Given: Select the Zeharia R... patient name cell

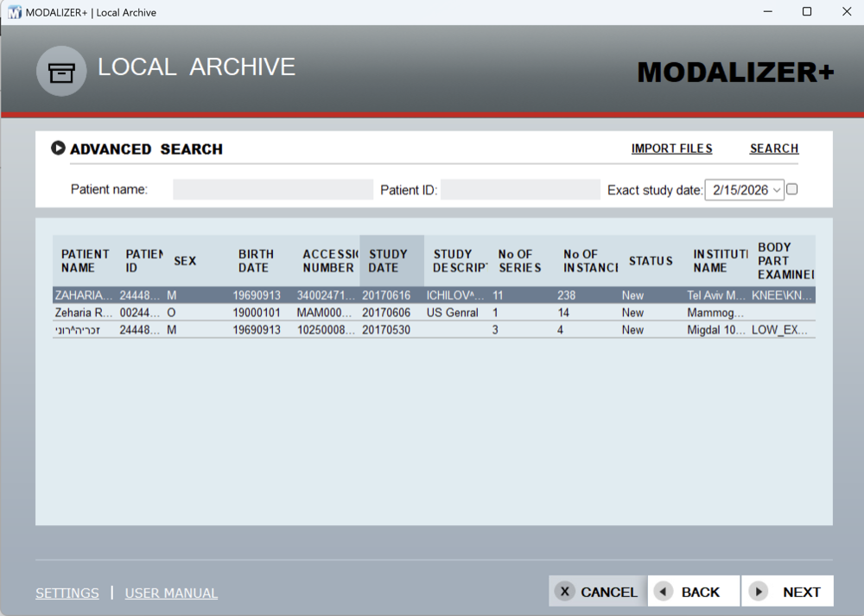Looking at the screenshot, I should [x=84, y=313].
